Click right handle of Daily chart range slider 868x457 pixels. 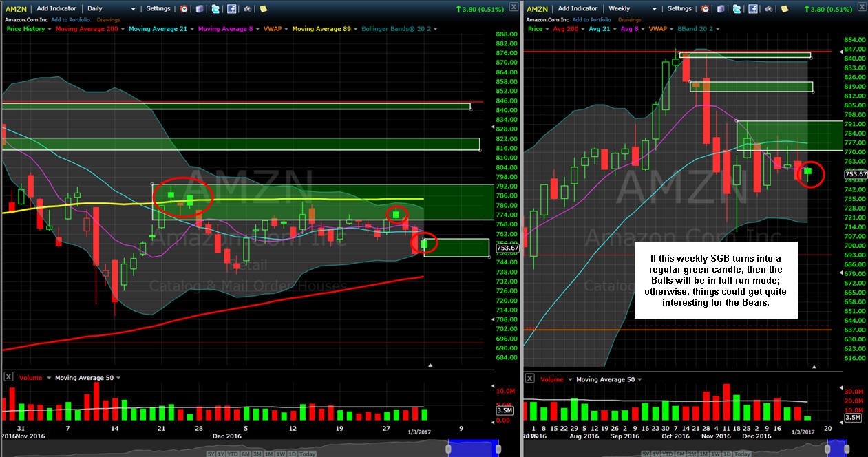(498, 449)
